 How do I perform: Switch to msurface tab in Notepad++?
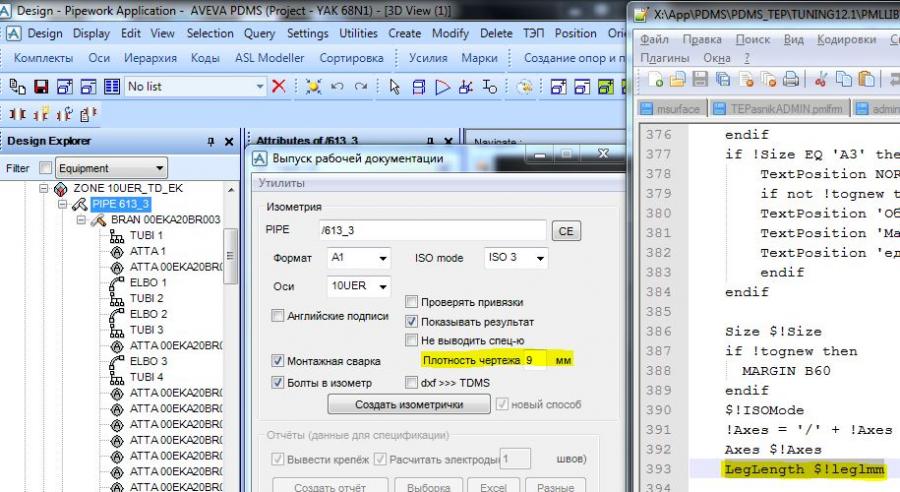[672, 109]
